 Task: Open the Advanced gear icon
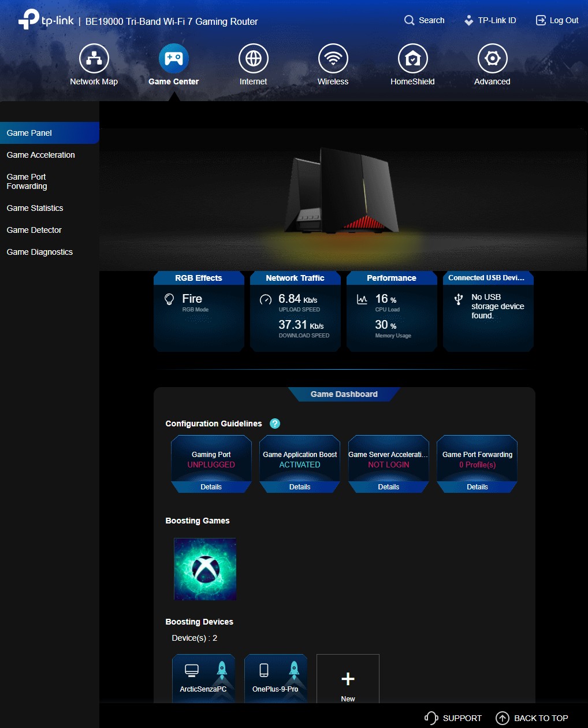pyautogui.click(x=492, y=59)
